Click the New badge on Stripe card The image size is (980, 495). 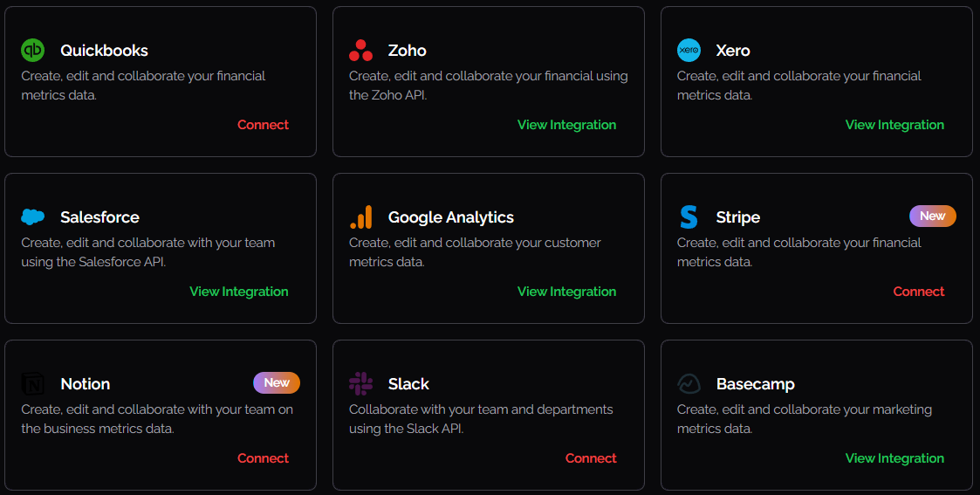coord(932,216)
